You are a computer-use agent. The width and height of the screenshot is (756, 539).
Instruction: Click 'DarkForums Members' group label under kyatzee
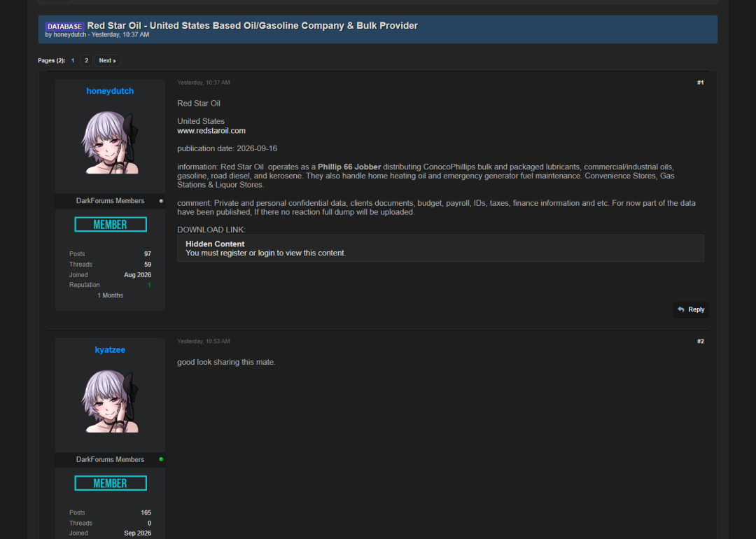[110, 459]
